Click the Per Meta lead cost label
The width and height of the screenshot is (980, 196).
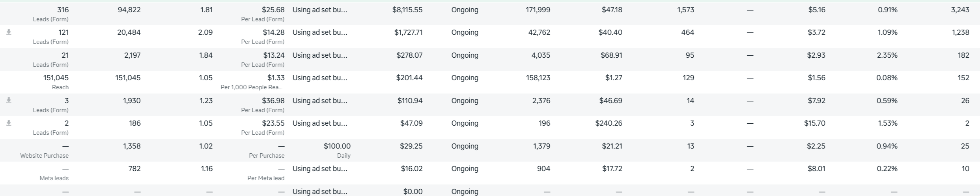[266, 178]
